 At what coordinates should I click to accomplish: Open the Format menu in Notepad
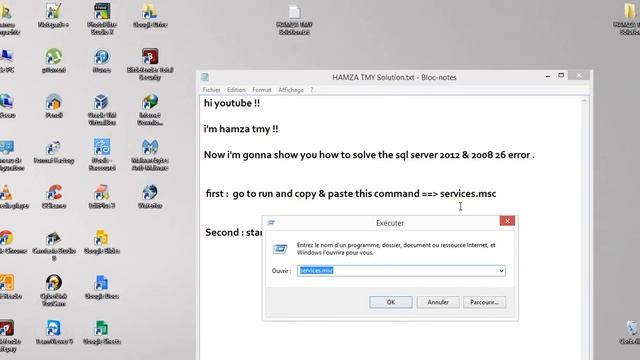(x=262, y=90)
